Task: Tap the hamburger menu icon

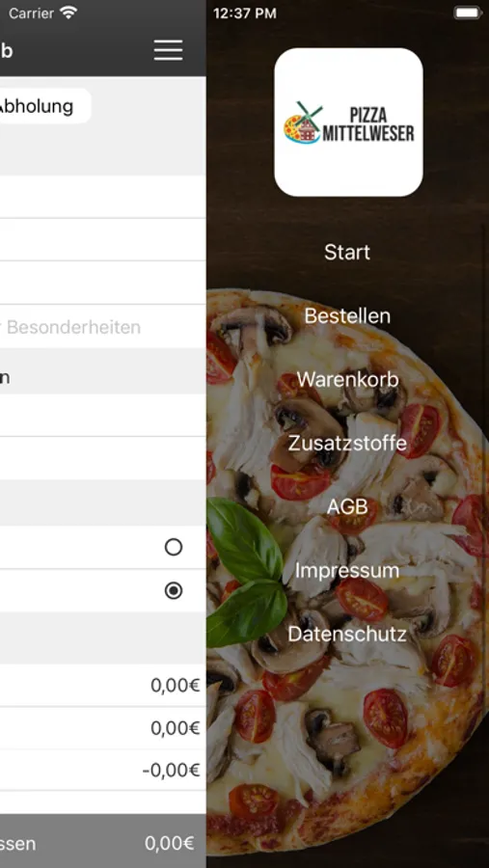Action: 169,50
